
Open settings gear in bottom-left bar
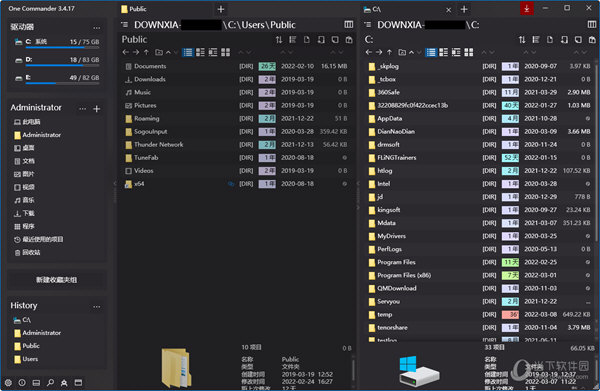[x=8, y=382]
